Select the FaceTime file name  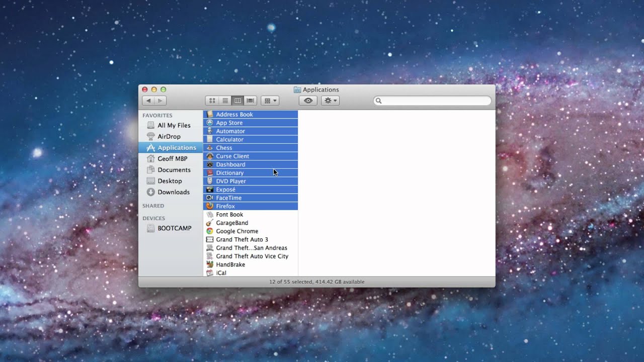click(x=228, y=198)
